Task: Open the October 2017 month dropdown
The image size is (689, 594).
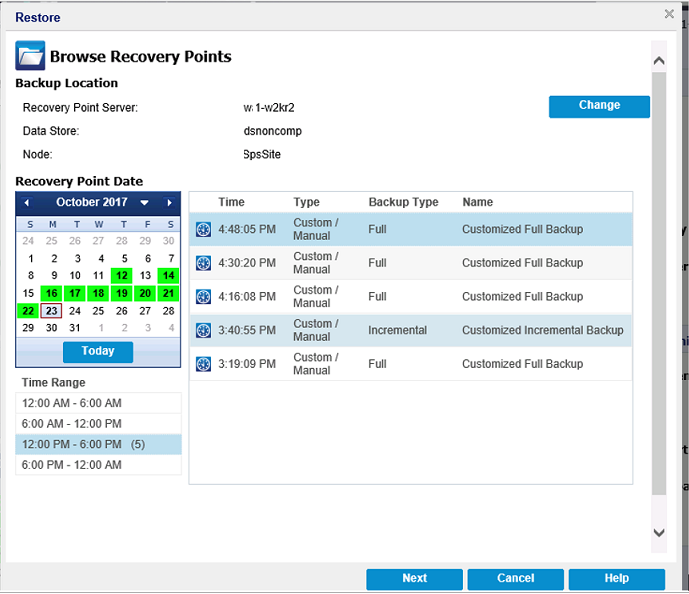Action: point(144,203)
